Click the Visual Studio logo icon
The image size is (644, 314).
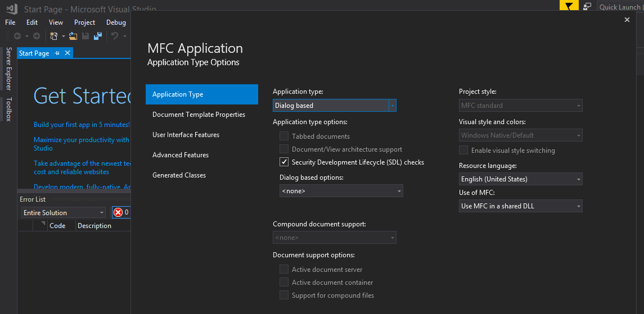tap(12, 8)
